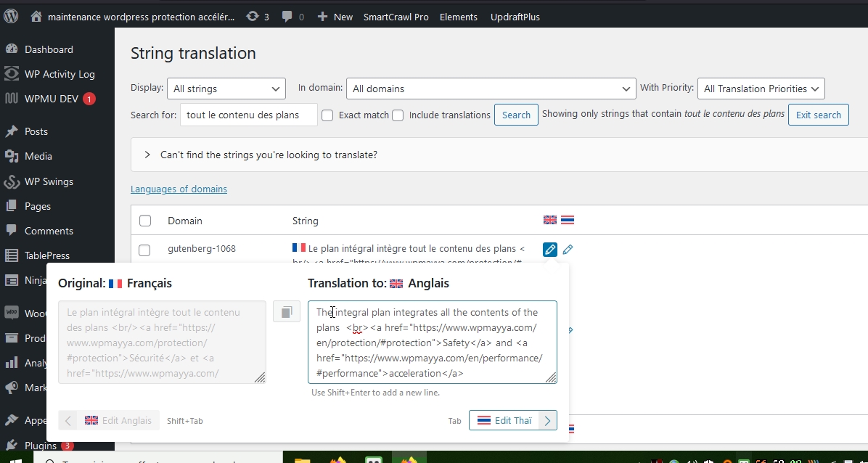The height and width of the screenshot is (463, 868).
Task: Open SmartCrawl Pro in admin bar
Action: [396, 16]
